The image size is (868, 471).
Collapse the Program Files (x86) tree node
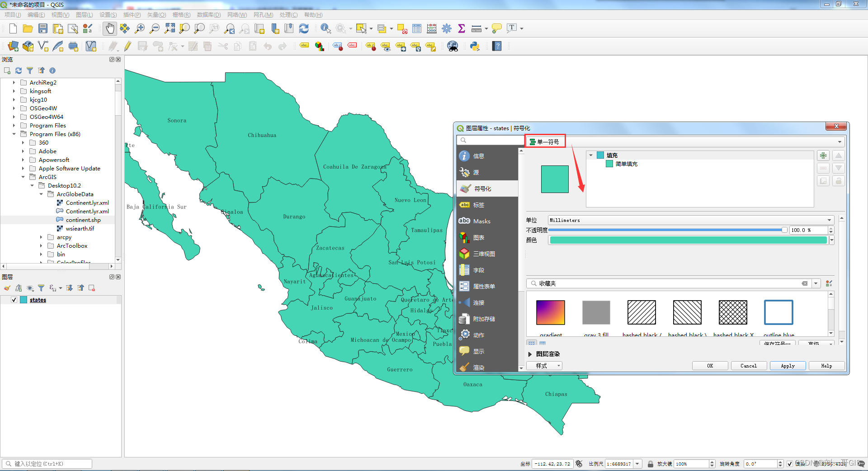tap(14, 134)
